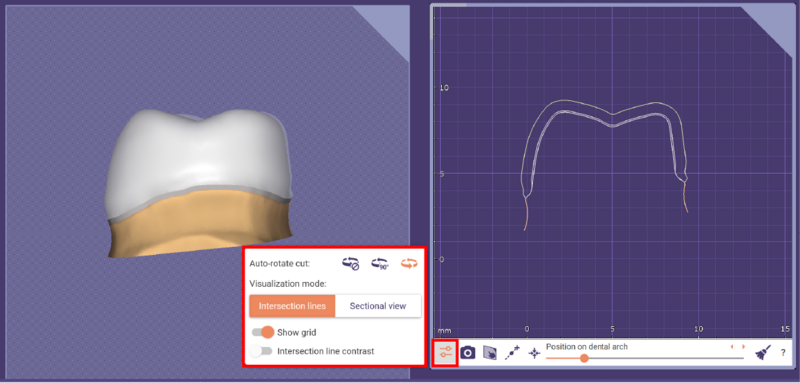Click the Position on dental arch slider handle
The image size is (800, 383).
(584, 359)
